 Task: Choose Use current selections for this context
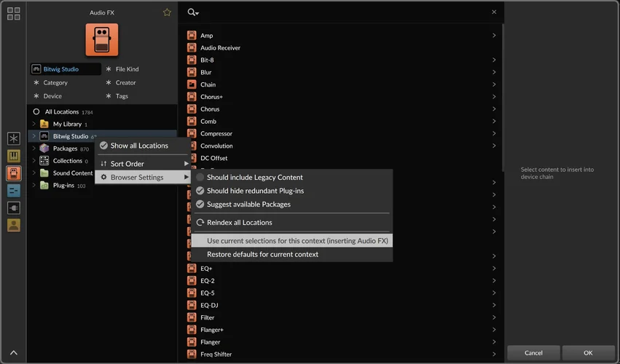click(292, 241)
